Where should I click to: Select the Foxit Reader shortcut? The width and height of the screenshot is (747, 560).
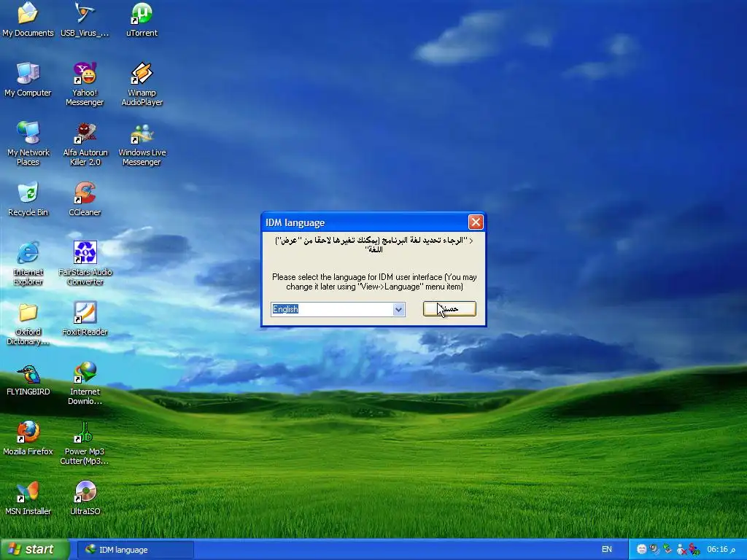click(x=85, y=319)
